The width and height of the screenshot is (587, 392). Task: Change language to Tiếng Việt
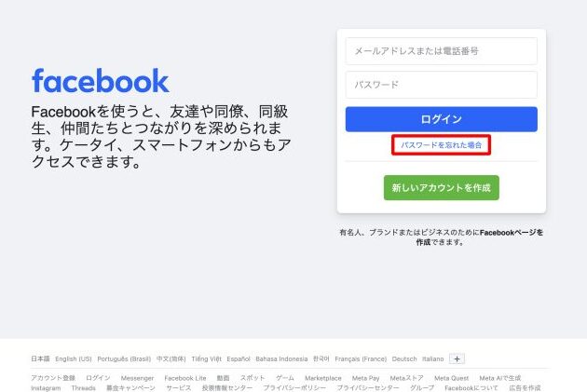click(206, 358)
